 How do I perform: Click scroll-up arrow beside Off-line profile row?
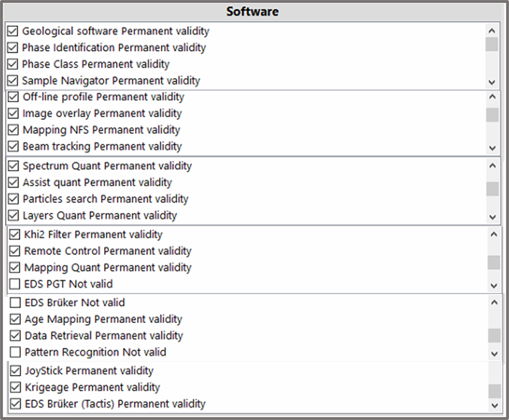click(492, 97)
